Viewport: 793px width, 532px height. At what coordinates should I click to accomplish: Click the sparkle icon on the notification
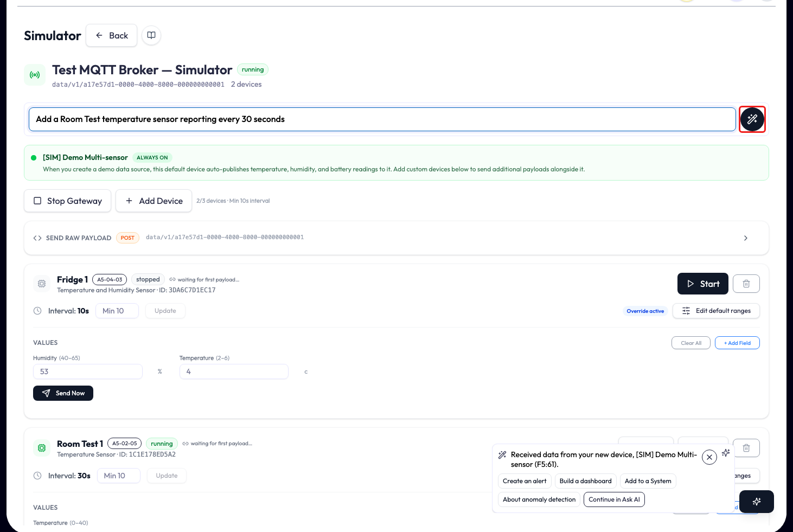(726, 453)
